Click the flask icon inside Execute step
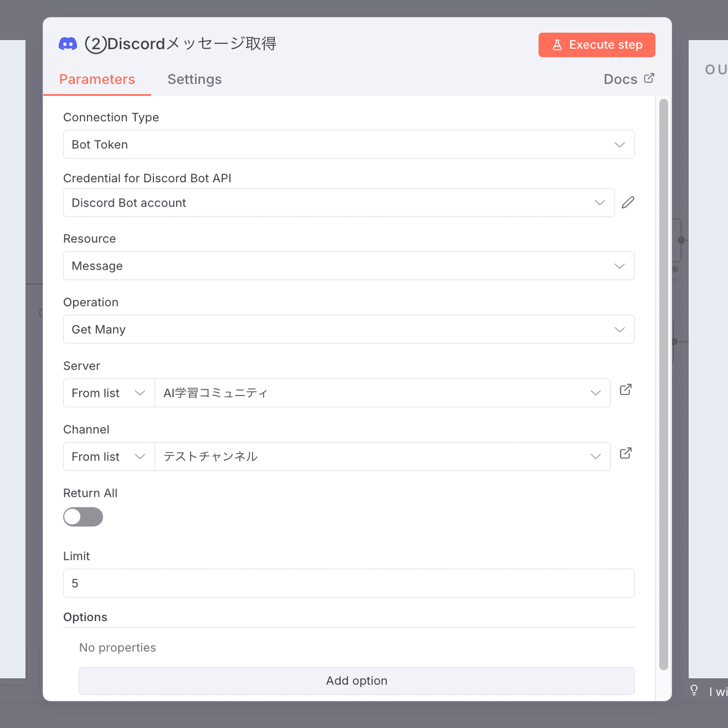Image resolution: width=728 pixels, height=728 pixels. click(556, 45)
